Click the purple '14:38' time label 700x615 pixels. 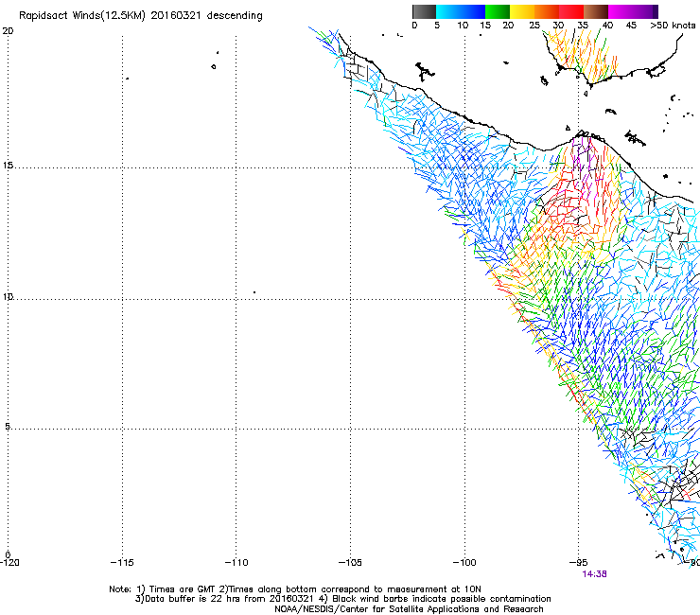[x=594, y=574]
